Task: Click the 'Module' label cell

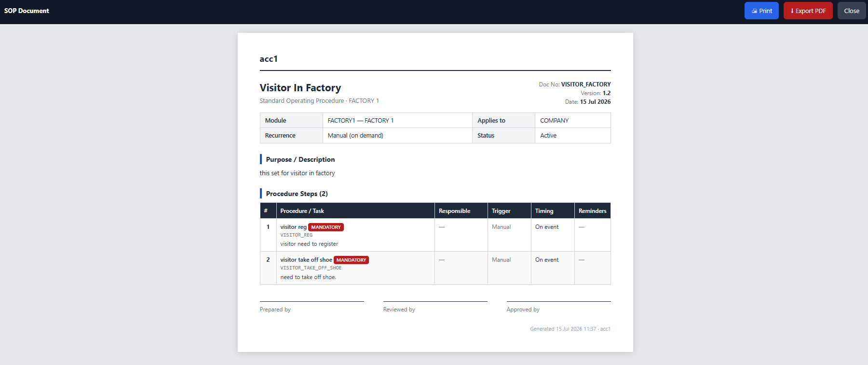Action: click(x=291, y=120)
